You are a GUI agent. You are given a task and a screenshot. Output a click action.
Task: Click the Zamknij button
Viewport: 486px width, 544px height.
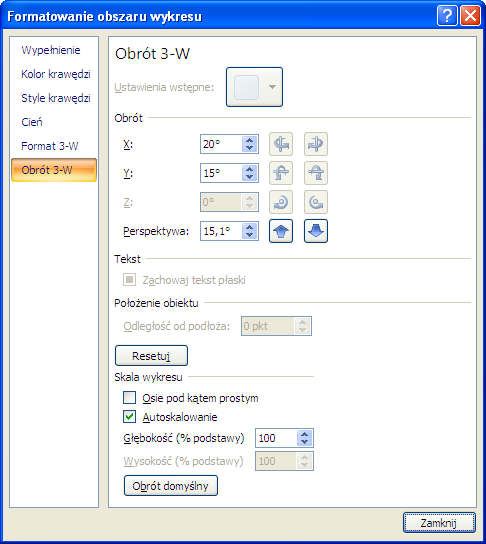pos(439,522)
